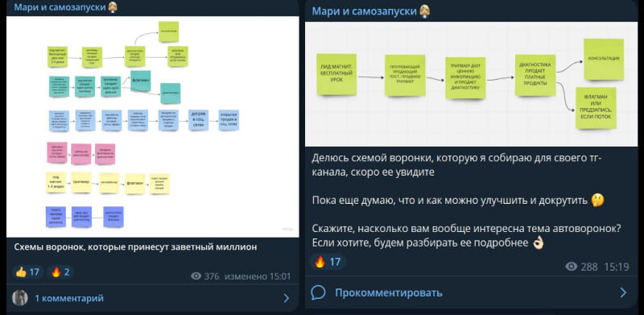Open the multi-funnel schemes image in left post
This screenshot has height=315, width=644.
[x=152, y=126]
